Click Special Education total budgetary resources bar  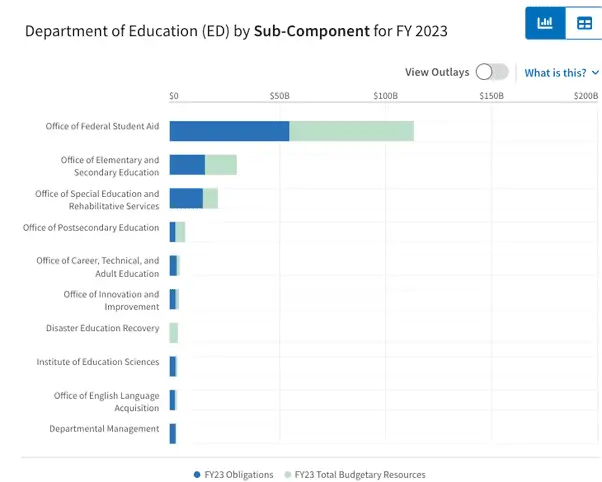210,198
